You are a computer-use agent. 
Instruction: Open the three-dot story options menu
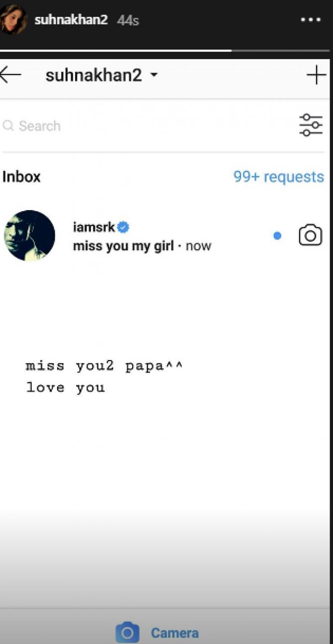tap(311, 20)
